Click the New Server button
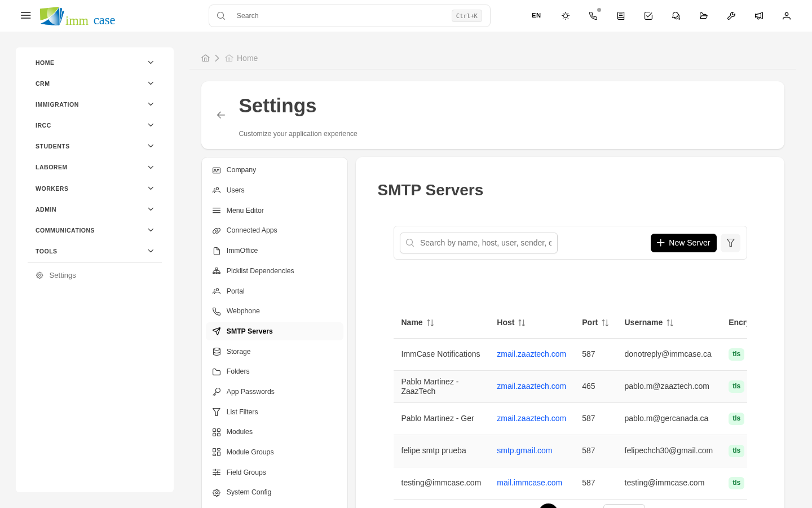 click(x=683, y=243)
